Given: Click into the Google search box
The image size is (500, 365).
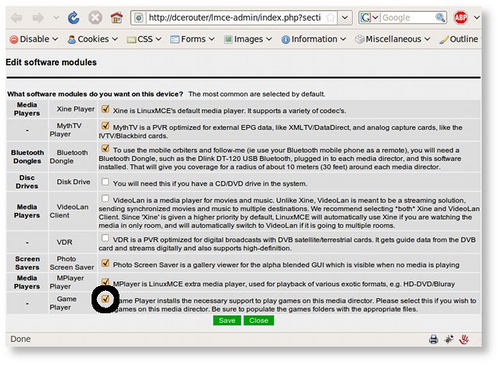Looking at the screenshot, I should [407, 17].
